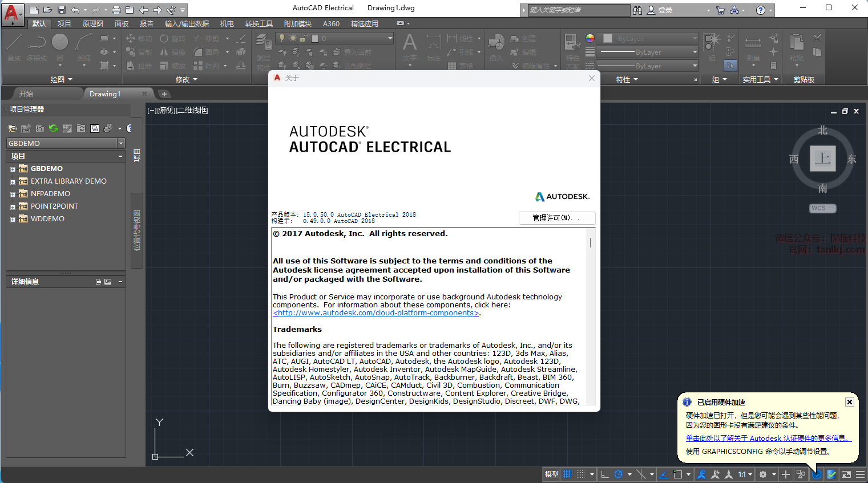Click the green refresh icon in Project Manager
868x483 pixels.
[x=53, y=128]
